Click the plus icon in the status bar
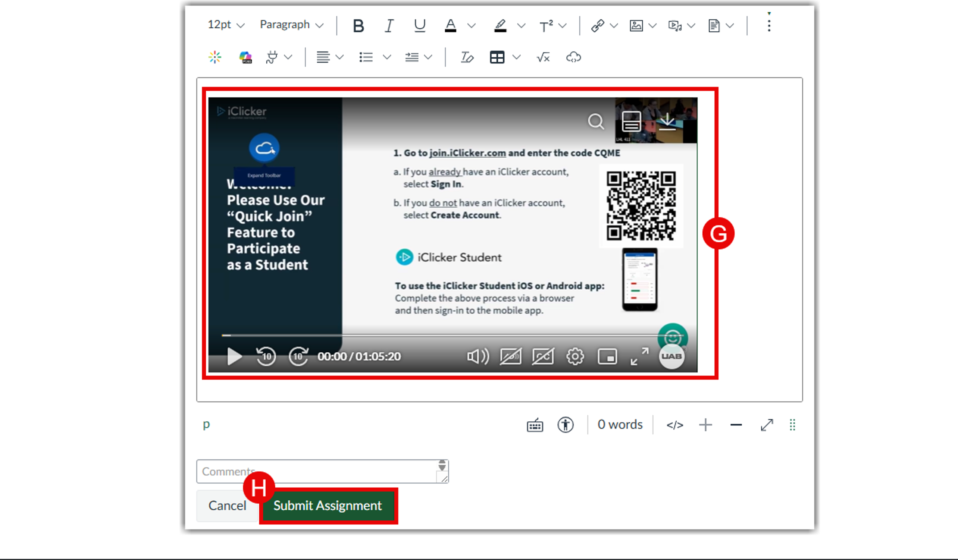 705,425
